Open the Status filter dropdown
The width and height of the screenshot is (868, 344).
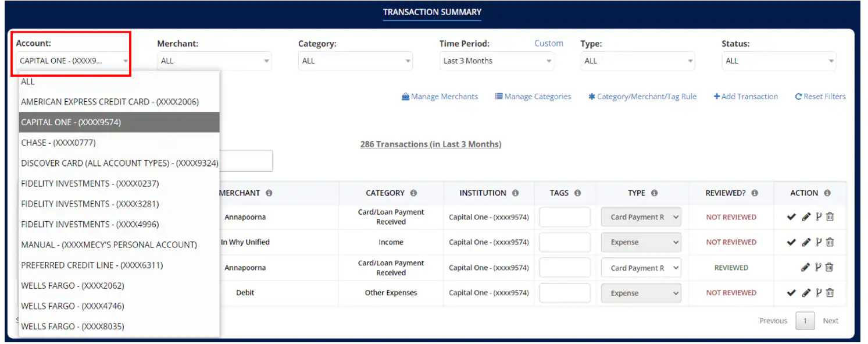[779, 61]
